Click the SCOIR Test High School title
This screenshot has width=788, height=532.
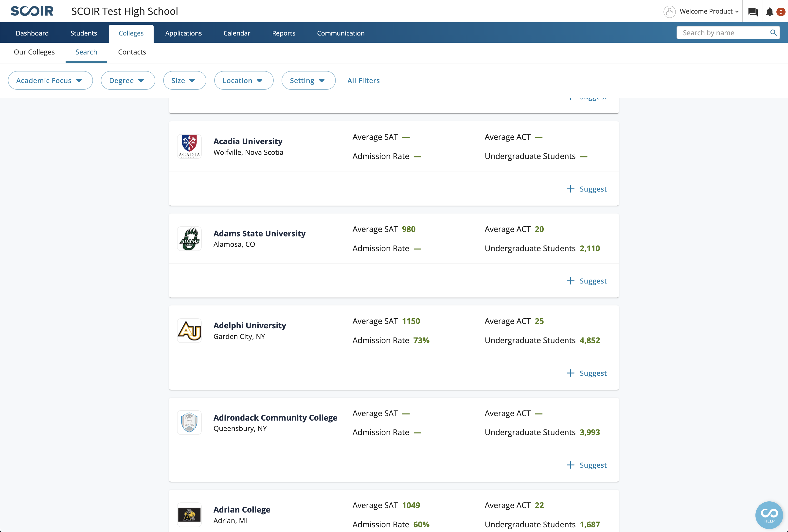click(125, 11)
